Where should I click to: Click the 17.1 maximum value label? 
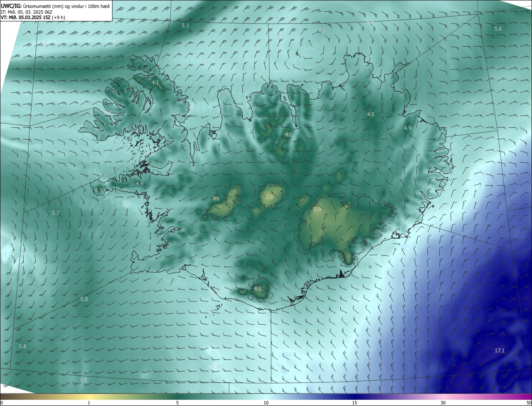tap(500, 350)
